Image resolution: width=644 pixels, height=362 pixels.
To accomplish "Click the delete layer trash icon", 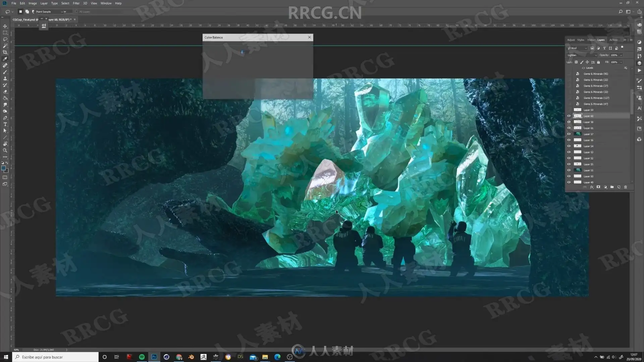I will coord(625,187).
